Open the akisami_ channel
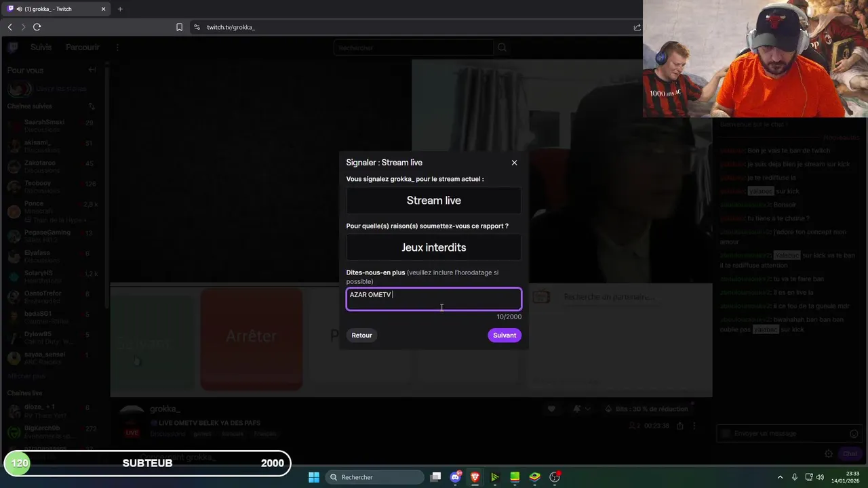 click(53, 146)
